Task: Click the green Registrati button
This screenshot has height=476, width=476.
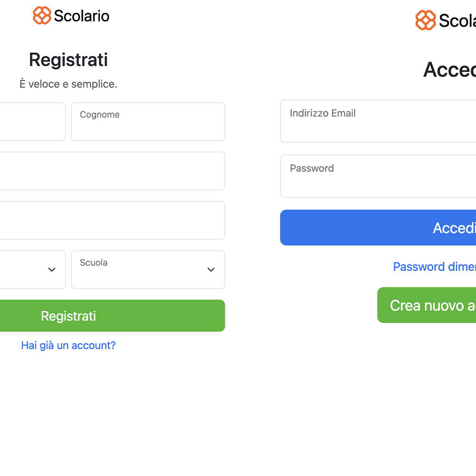Action: [x=112, y=316]
